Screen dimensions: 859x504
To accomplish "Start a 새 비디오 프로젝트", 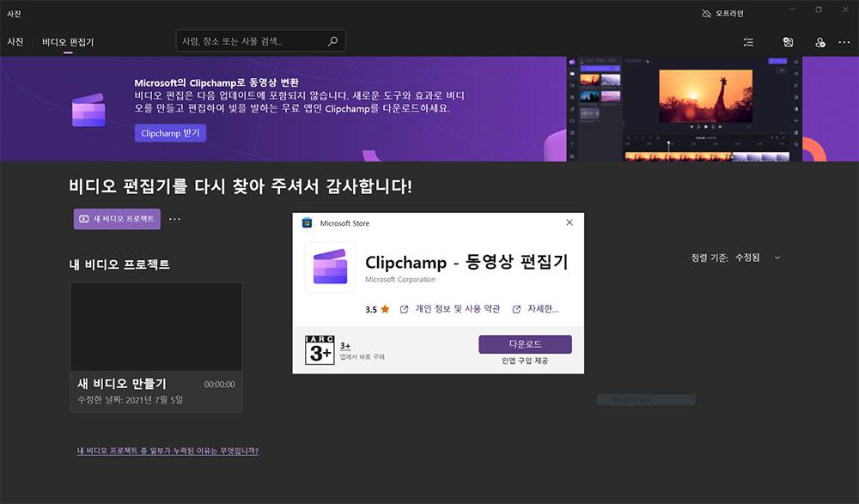I will (x=117, y=219).
